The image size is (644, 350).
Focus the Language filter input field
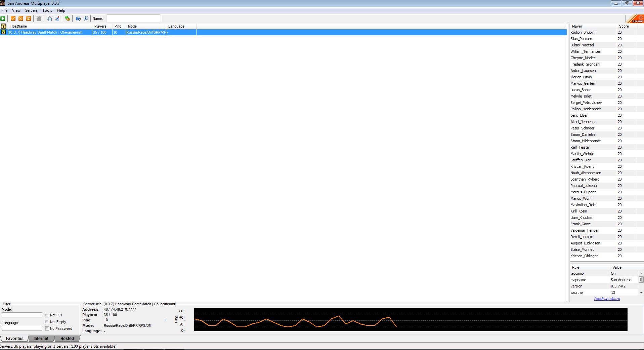pos(22,328)
